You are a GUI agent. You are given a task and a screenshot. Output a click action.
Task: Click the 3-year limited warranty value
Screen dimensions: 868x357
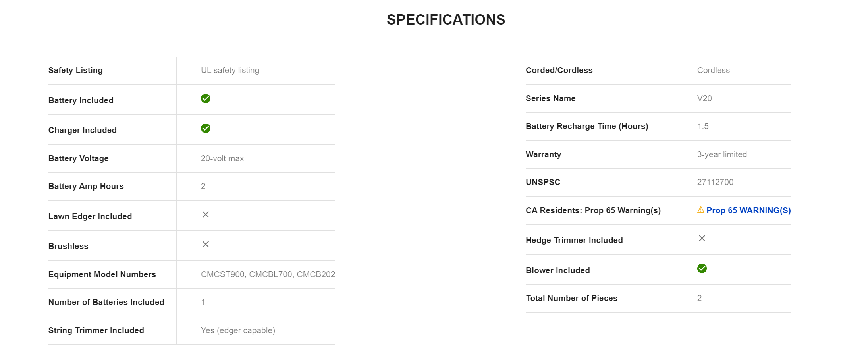[722, 154]
